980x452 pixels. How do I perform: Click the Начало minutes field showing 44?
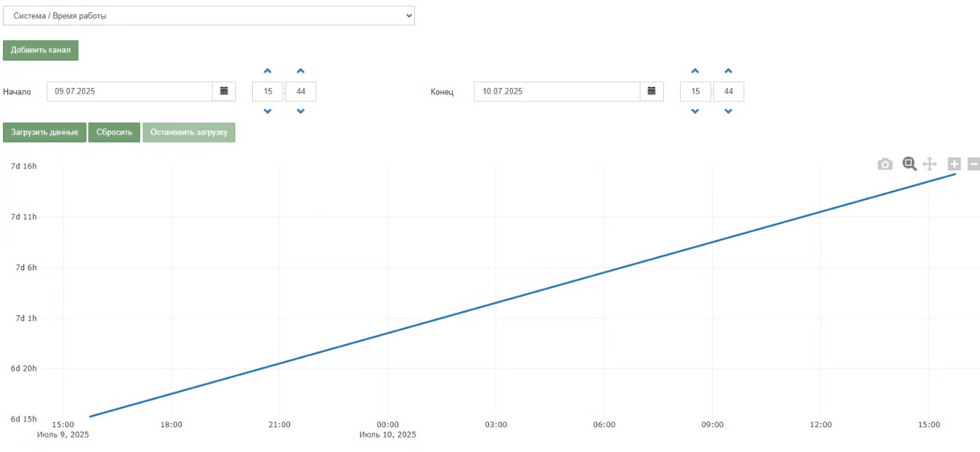pos(301,92)
